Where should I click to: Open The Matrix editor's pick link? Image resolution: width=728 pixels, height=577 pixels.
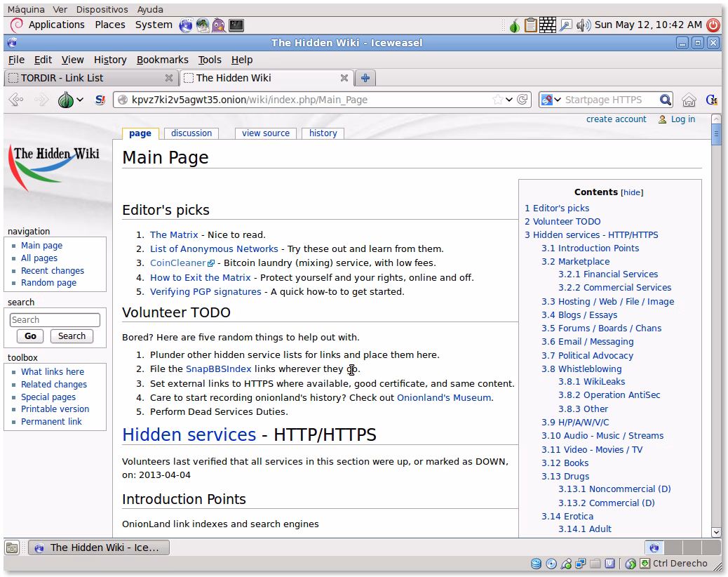point(174,235)
